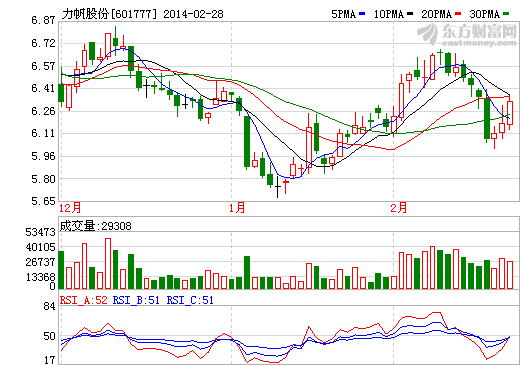The height and width of the screenshot is (365, 520).
Task: Click the 30PMA legend label
Action: [x=485, y=14]
